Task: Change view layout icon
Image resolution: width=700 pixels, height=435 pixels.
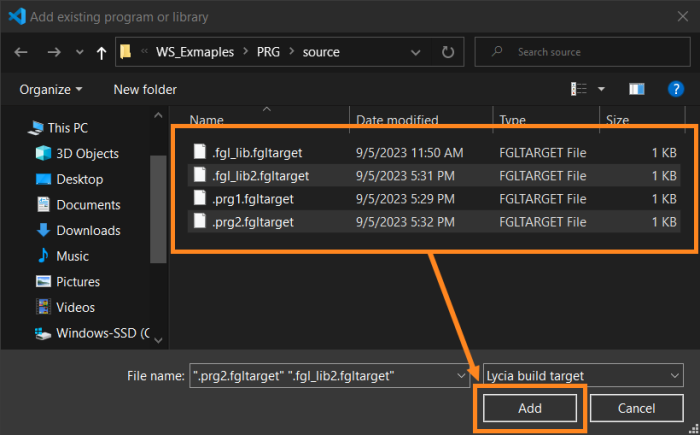Action: 579,89
